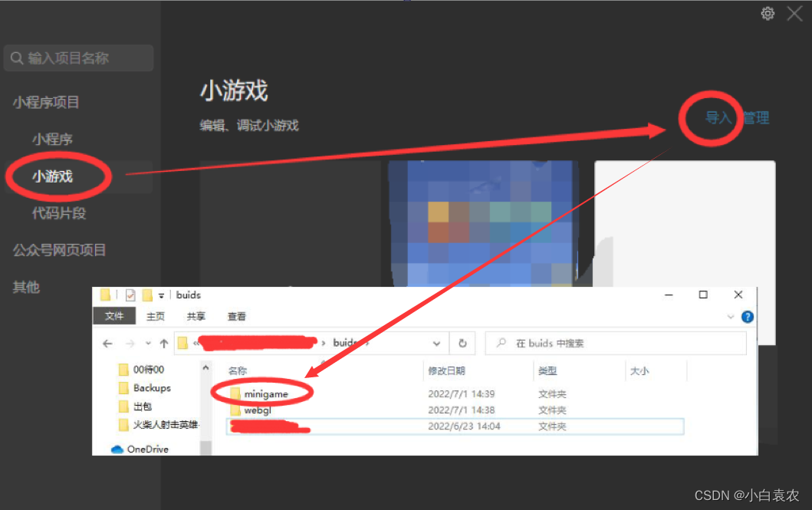Open the 主页 ribbon tab
812x510 pixels.
click(x=156, y=317)
